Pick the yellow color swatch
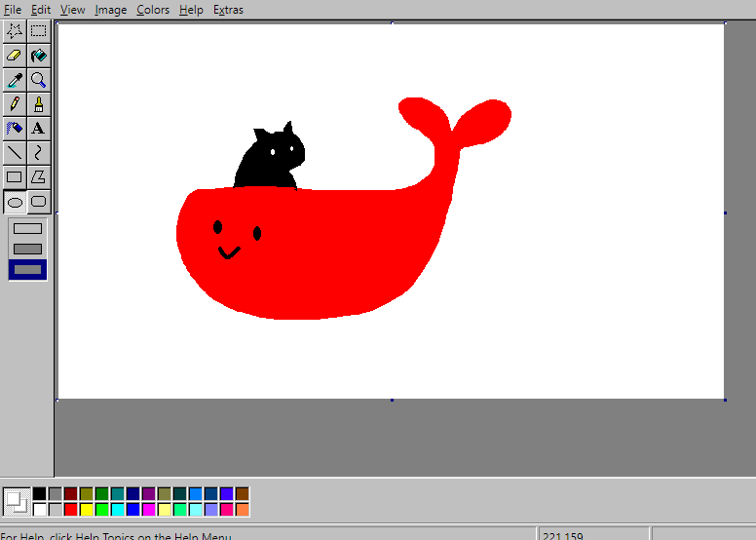Screen dimensions: 756x540 pos(87,509)
